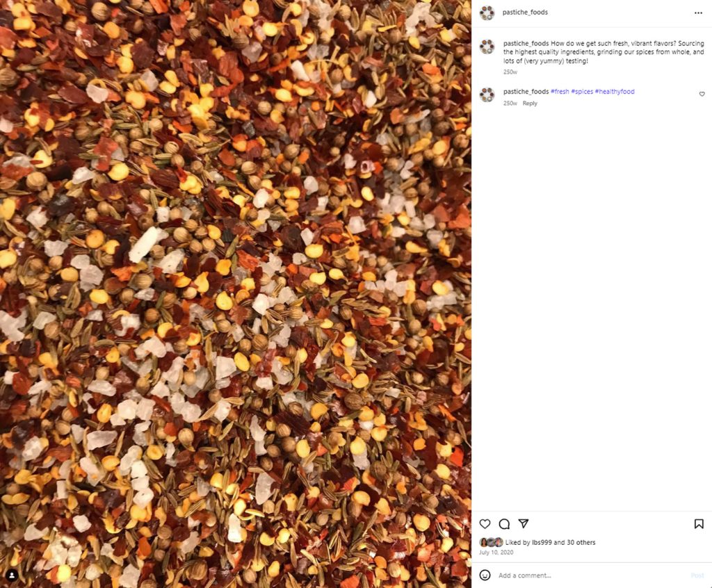Focus the Add a comment field
This screenshot has width=712, height=588.
point(590,575)
